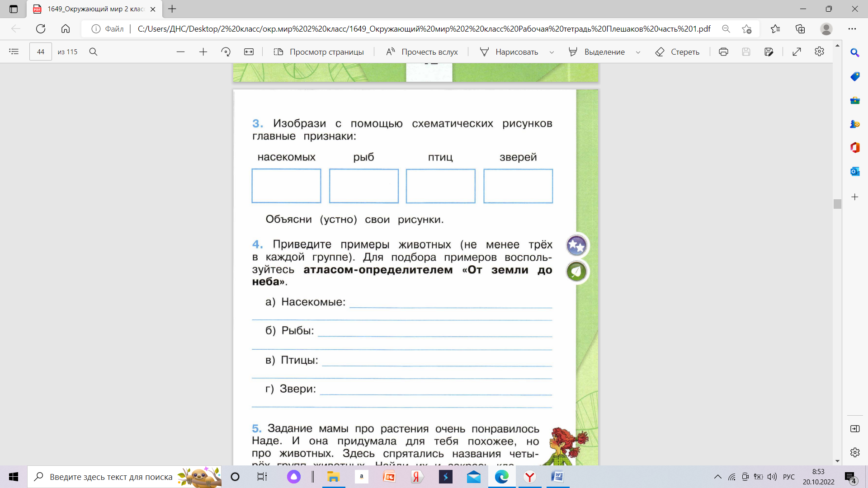Zoom in with the plus button
This screenshot has height=488, width=868.
point(203,52)
